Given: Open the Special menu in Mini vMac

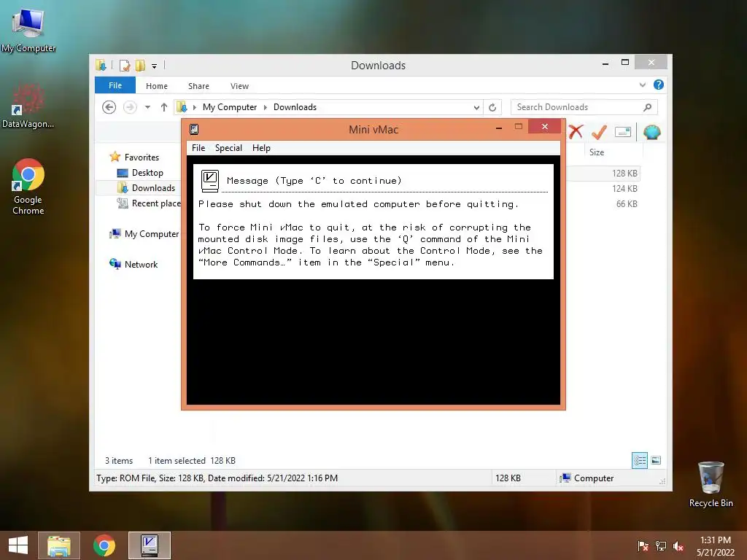Looking at the screenshot, I should coord(228,148).
